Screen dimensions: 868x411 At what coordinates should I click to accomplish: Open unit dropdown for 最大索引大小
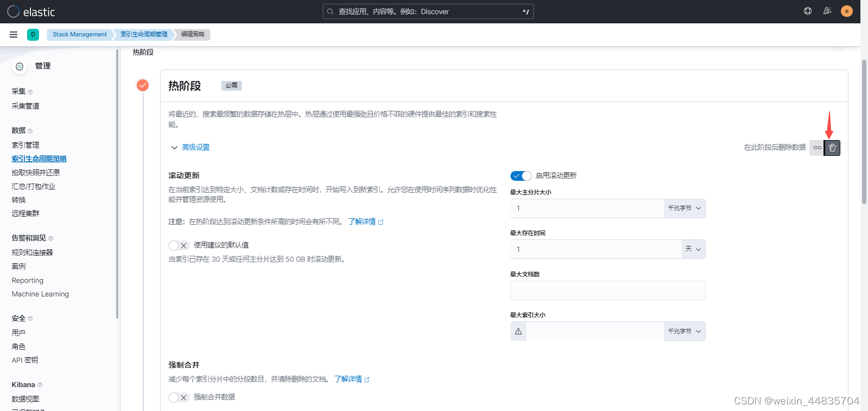click(x=685, y=331)
